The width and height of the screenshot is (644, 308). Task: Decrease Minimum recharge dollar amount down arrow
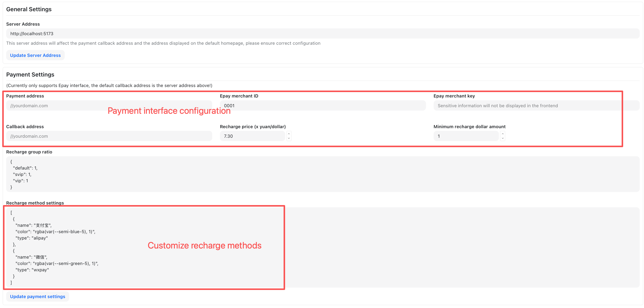[502, 138]
